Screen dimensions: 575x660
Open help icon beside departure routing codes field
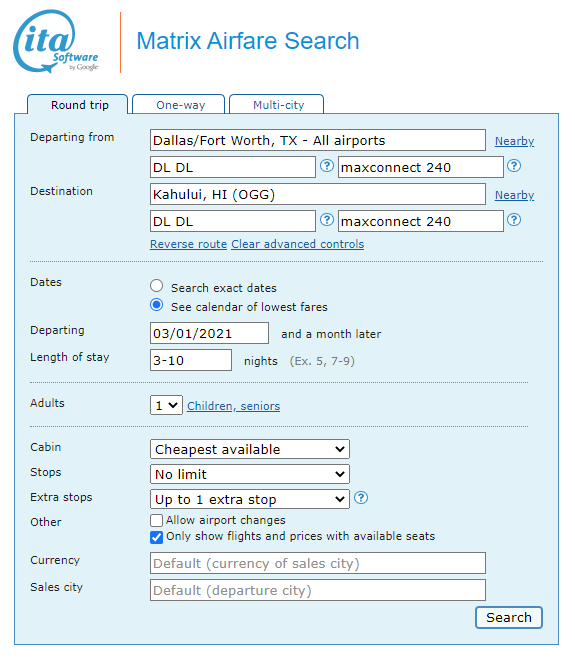(327, 166)
